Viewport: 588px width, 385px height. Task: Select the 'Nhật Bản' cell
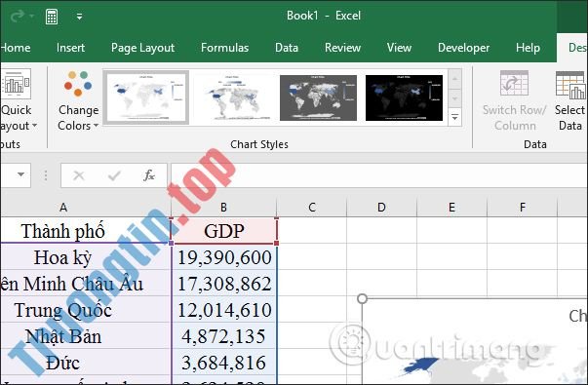[86, 335]
